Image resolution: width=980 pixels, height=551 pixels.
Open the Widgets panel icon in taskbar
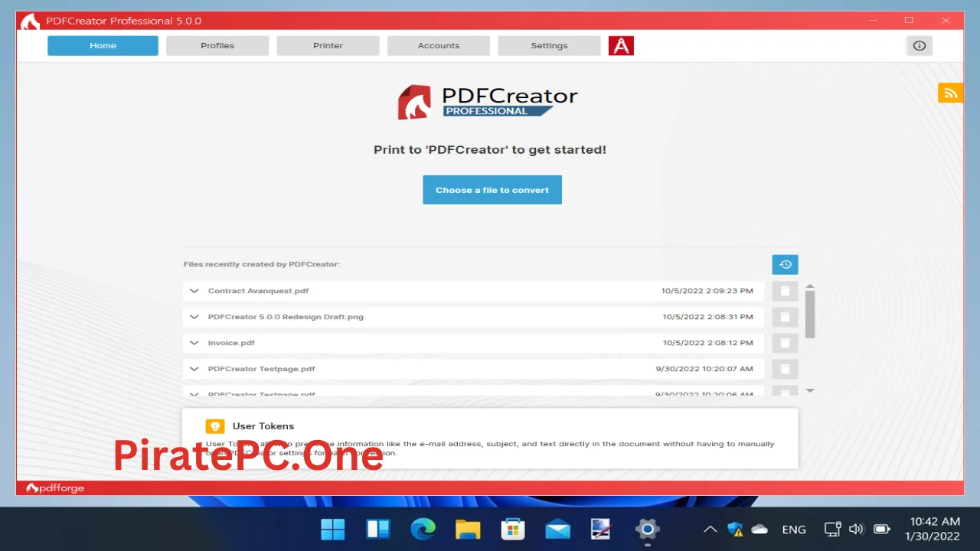point(378,529)
